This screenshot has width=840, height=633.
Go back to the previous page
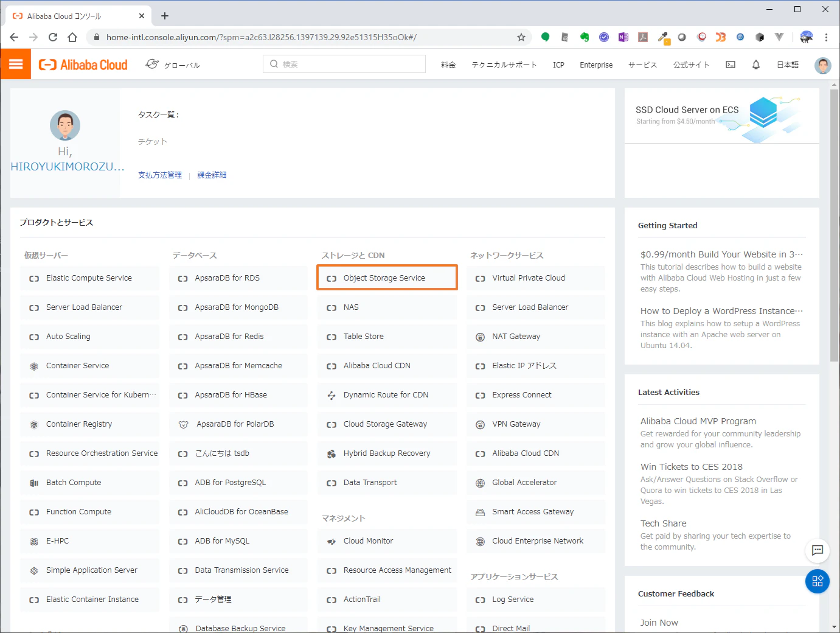14,37
